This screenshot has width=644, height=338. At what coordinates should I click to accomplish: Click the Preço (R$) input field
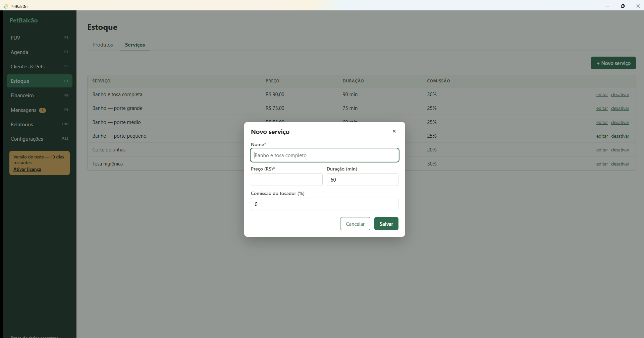[x=287, y=180]
